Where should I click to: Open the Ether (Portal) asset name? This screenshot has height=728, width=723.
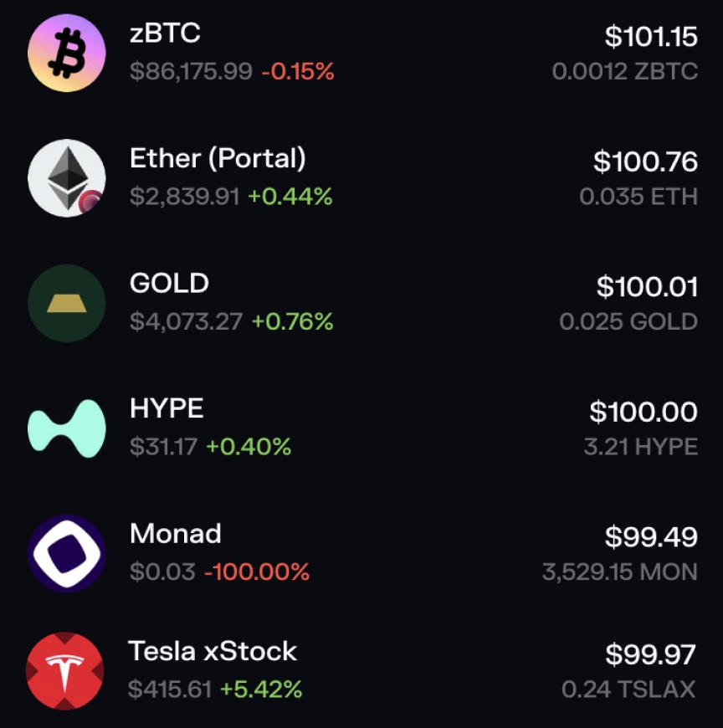218,158
